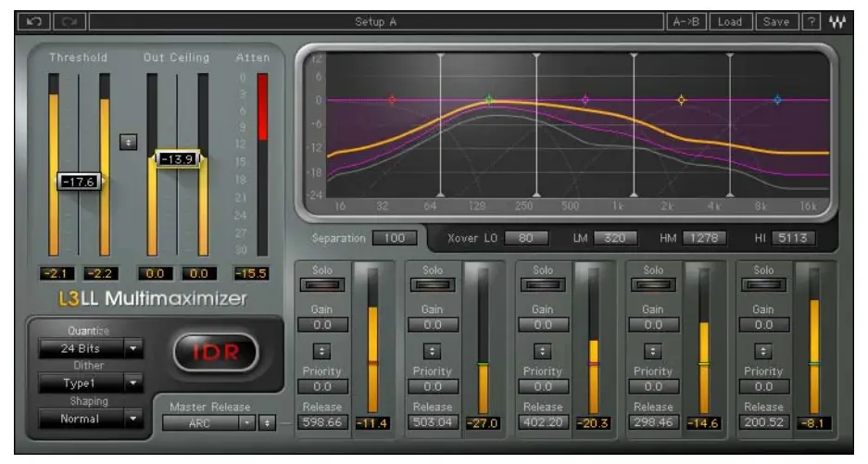Click gain/priority link arrows of 503.04 band
868x464 pixels.
click(433, 351)
